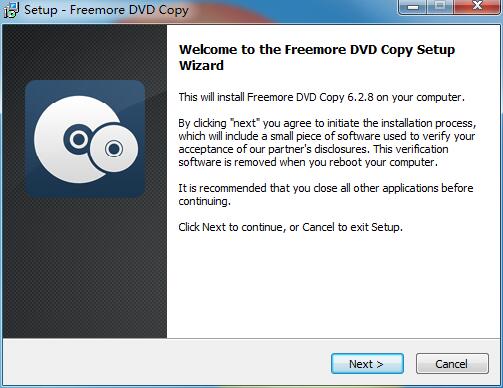Click the partner's disclosures paragraph

(327, 143)
